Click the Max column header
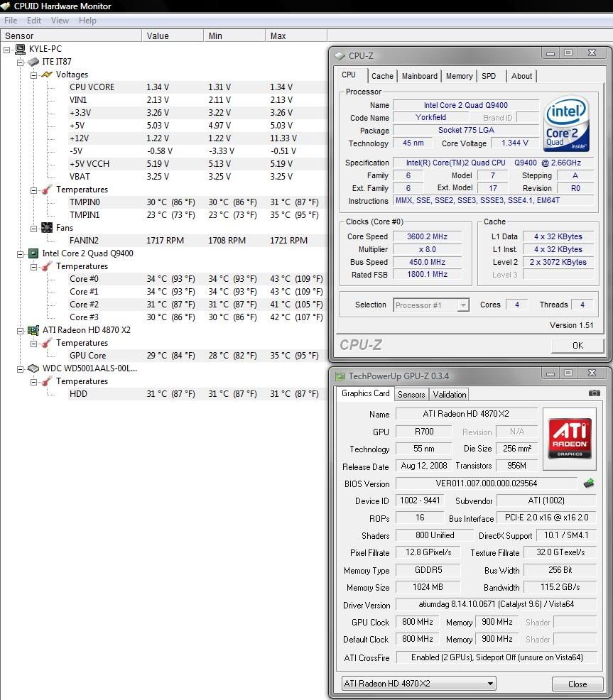The width and height of the screenshot is (613, 700). pos(296,35)
